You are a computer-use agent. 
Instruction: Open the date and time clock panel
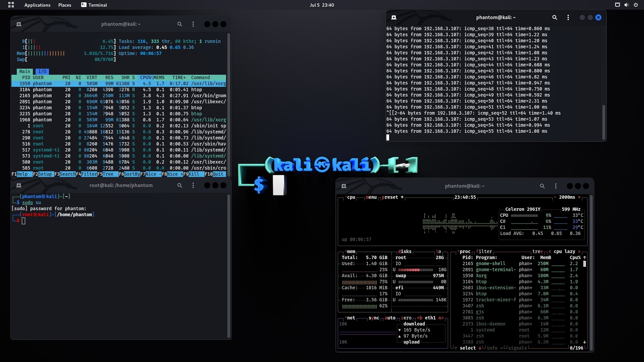pos(322,5)
